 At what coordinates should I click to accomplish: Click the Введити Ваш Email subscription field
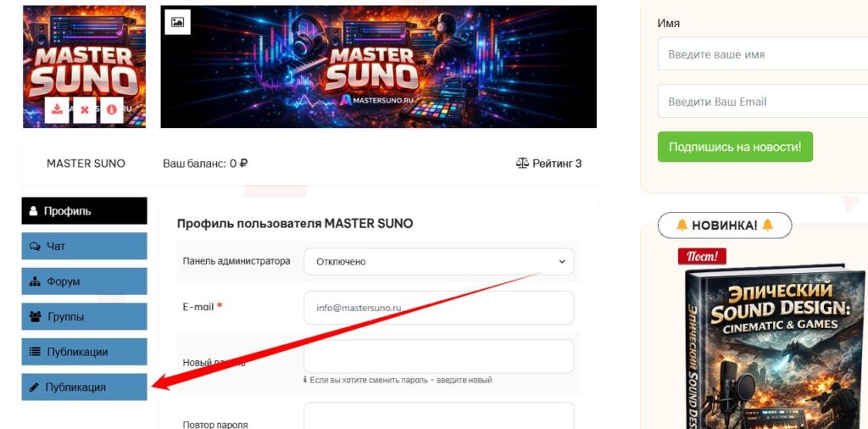763,101
